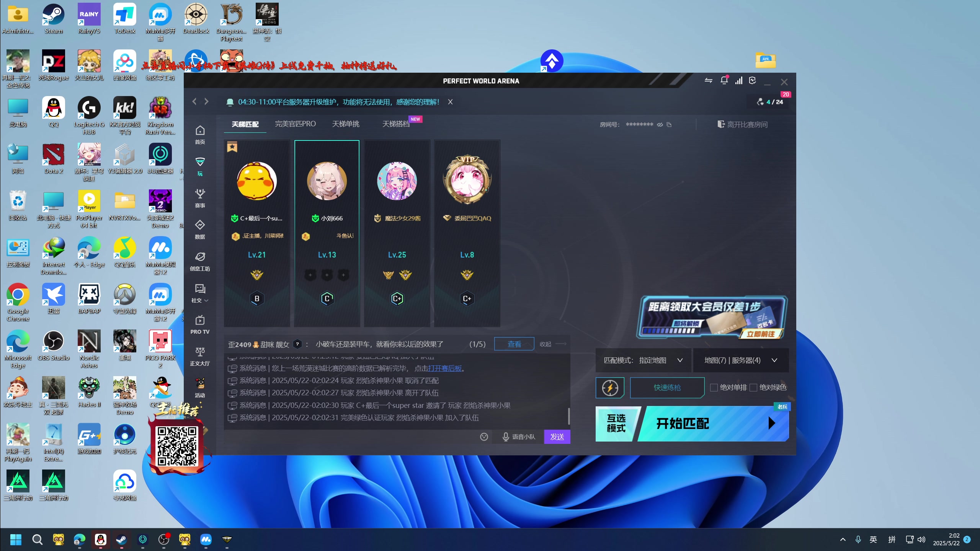The image size is (980, 551).
Task: Click the Windows Start button
Action: (x=16, y=540)
